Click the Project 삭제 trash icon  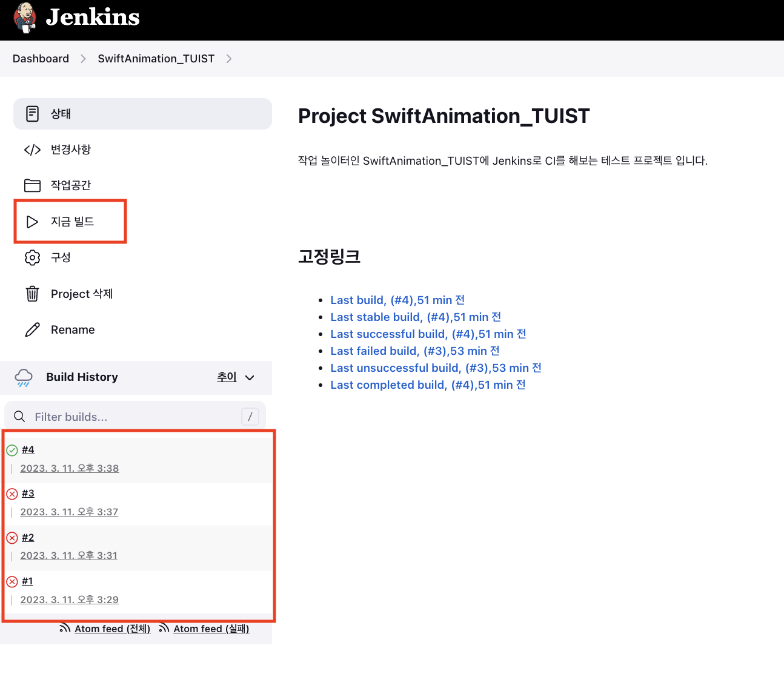coord(32,294)
